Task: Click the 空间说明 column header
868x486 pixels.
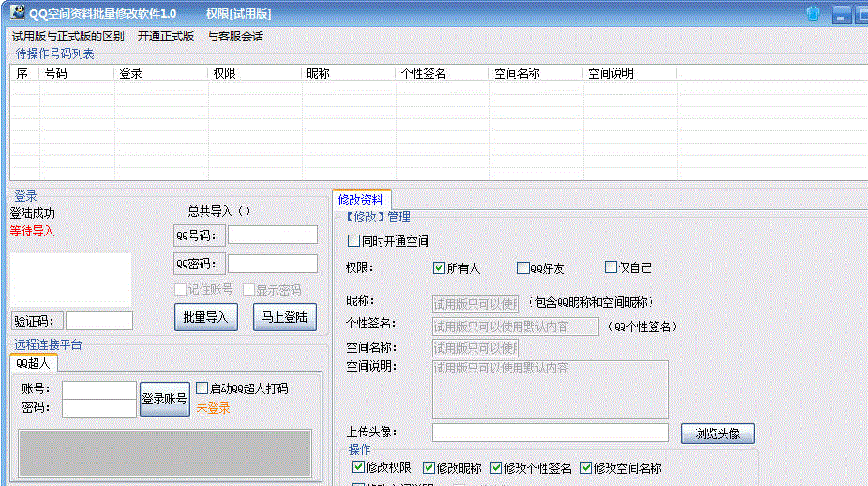Action: coord(629,73)
